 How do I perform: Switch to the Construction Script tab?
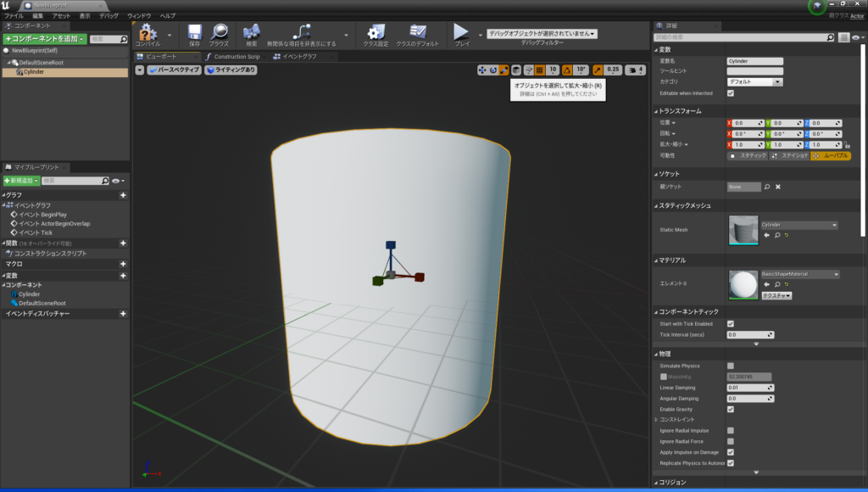(231, 57)
